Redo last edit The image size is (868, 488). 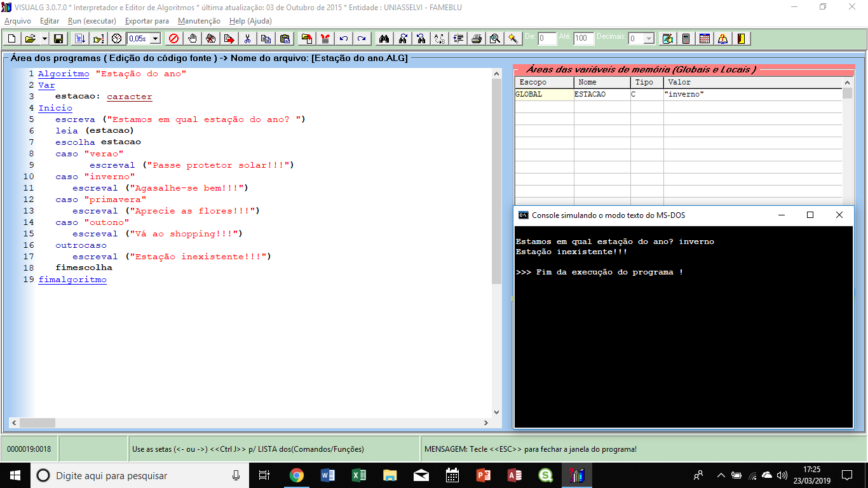[362, 39]
